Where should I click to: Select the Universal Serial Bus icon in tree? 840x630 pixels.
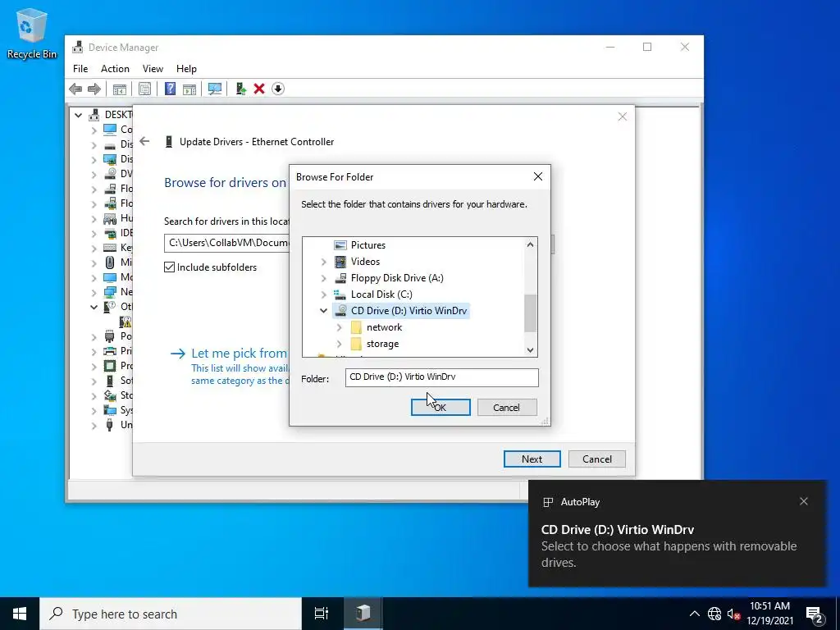click(x=110, y=425)
